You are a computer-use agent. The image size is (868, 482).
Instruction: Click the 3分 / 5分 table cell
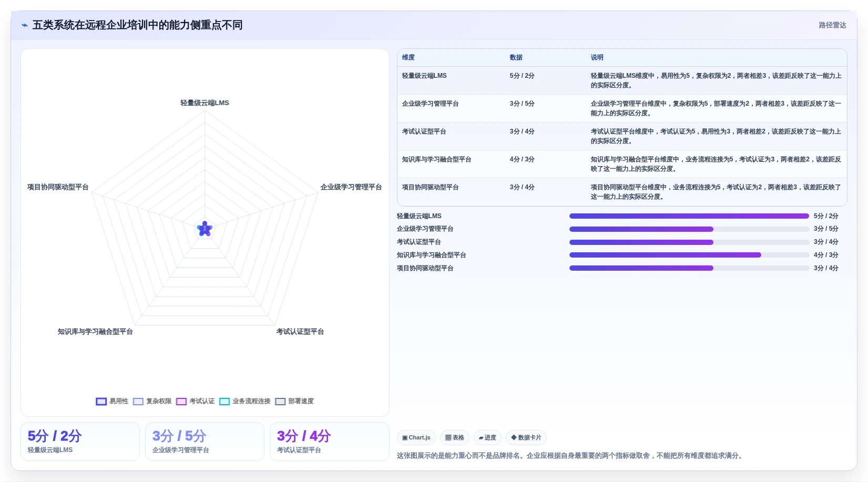522,104
